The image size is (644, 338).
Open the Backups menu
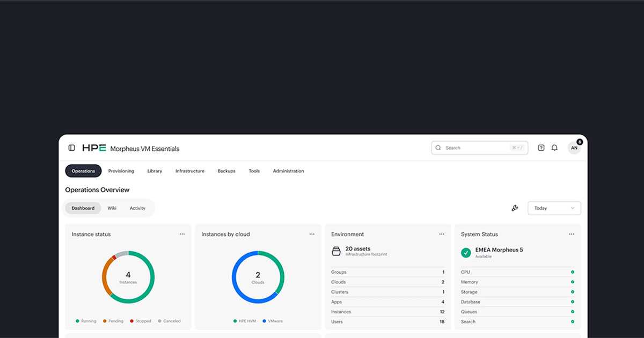[x=226, y=171]
